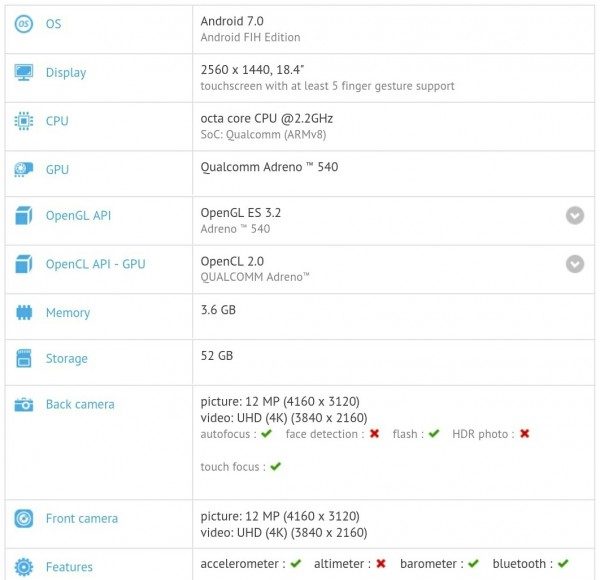
Task: Click the Front camera lens icon
Action: (23, 519)
